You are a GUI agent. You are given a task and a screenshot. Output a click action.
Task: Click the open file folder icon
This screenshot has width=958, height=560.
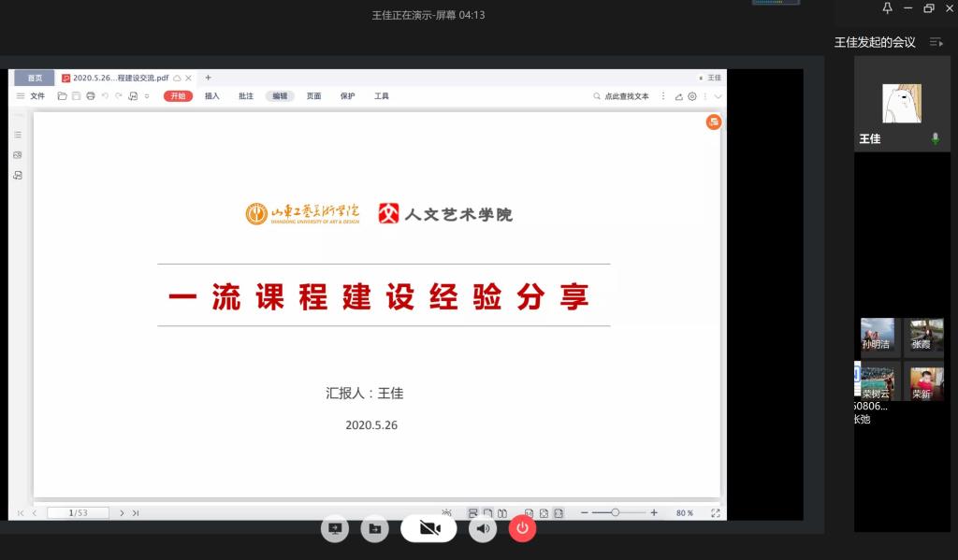62,96
